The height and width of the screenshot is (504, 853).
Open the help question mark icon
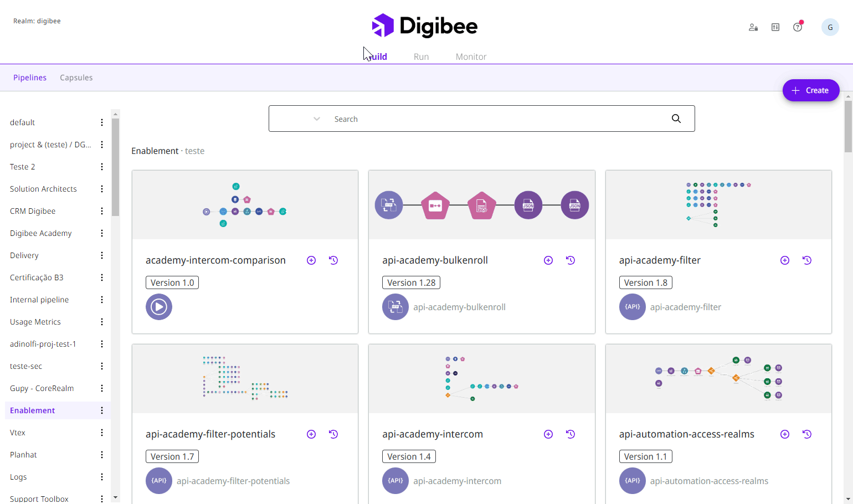pos(798,27)
